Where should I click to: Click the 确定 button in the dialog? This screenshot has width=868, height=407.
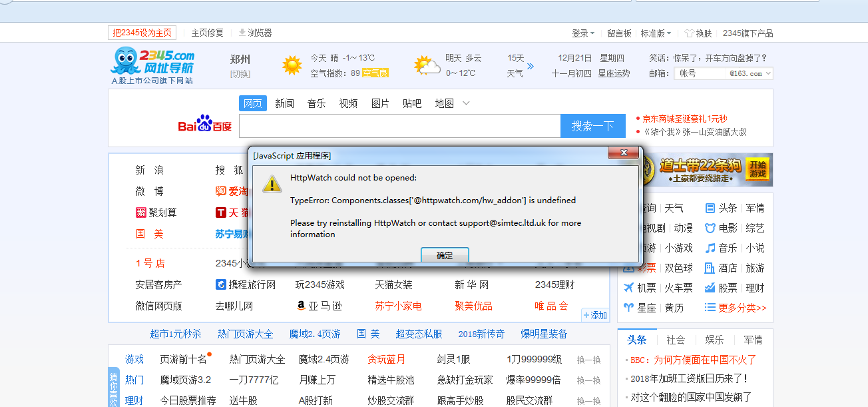coord(445,255)
